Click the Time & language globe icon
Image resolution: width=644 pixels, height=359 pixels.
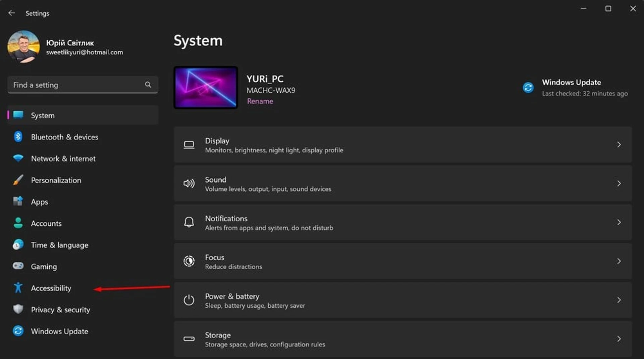tap(18, 244)
